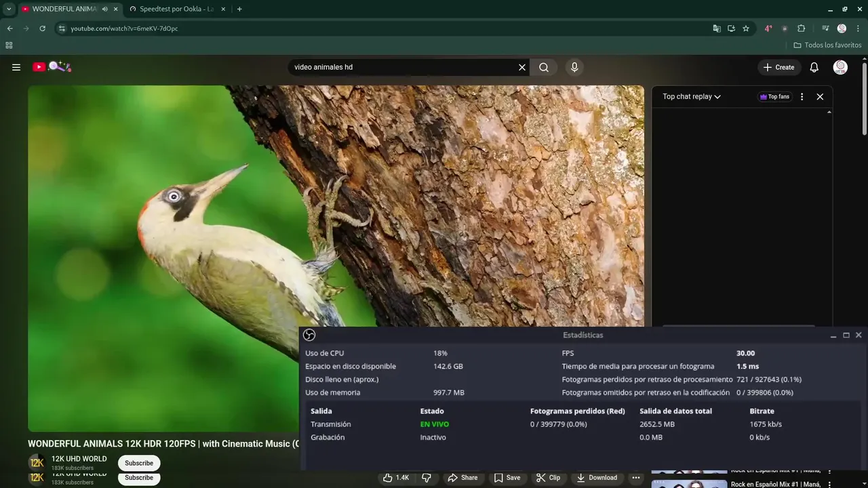Open the apps grid in bookmarks bar
The image size is (868, 488).
tap(9, 45)
